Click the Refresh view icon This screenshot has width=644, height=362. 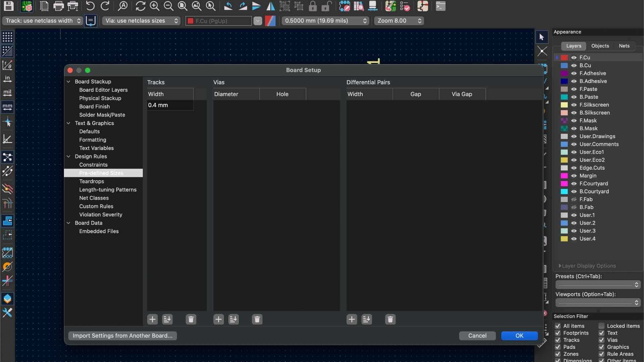pyautogui.click(x=140, y=6)
